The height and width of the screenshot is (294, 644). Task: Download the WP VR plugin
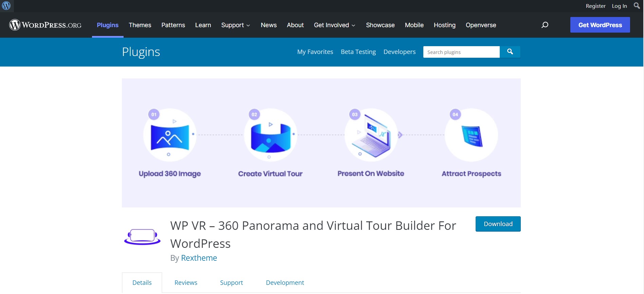point(498,224)
